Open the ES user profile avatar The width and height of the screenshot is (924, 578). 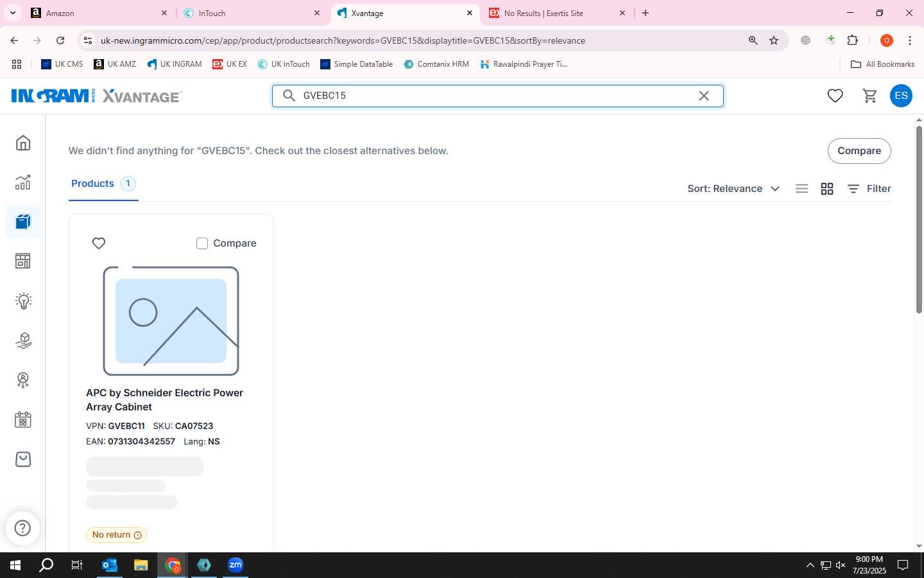(901, 96)
